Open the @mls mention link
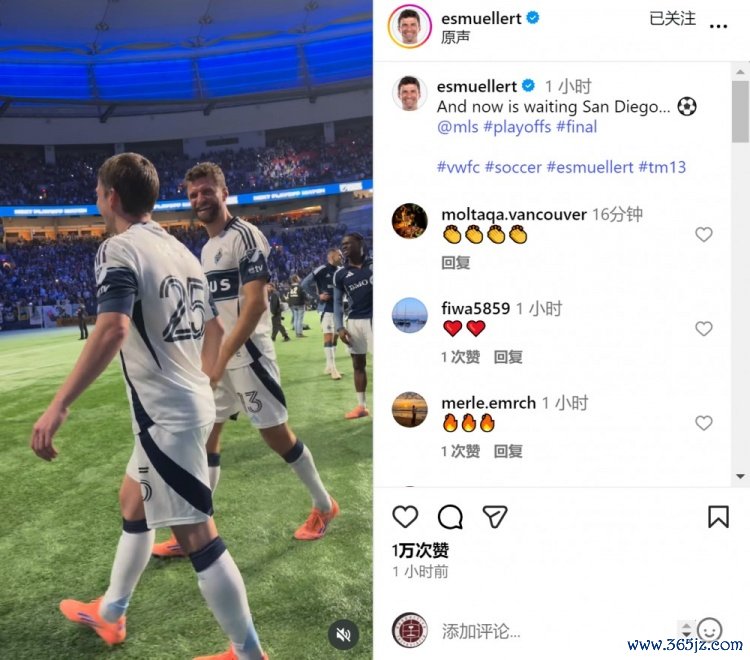 pyautogui.click(x=457, y=127)
